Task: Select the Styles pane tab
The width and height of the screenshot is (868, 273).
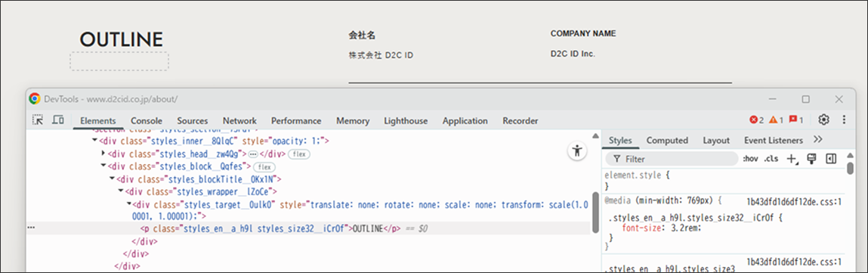Action: click(x=620, y=140)
